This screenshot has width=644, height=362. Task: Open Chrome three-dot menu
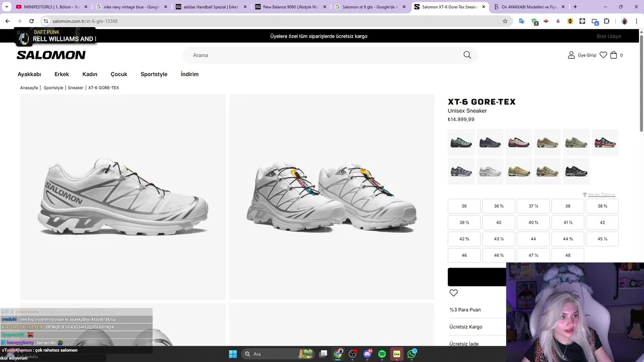[x=636, y=21]
